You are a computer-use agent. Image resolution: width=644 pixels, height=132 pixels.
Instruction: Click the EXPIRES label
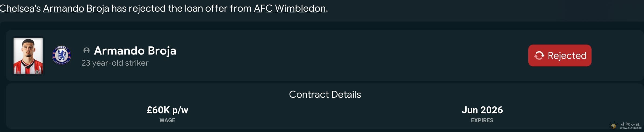point(482,120)
